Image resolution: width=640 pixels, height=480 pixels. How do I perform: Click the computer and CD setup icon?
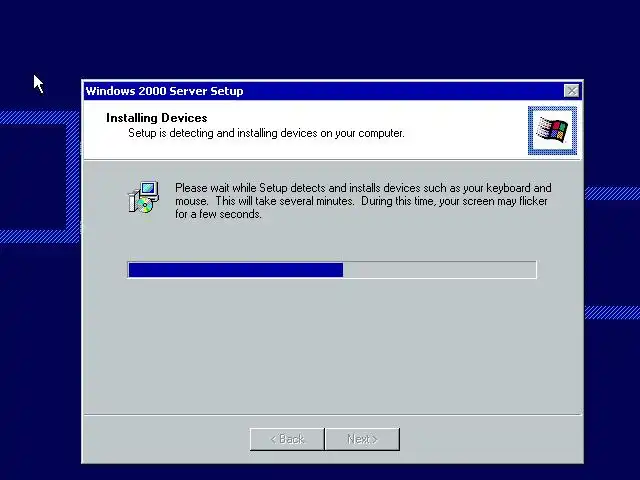tap(143, 197)
